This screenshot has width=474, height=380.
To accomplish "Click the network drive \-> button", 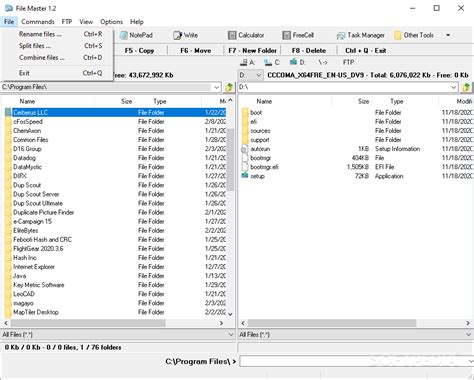I will point(323,62).
